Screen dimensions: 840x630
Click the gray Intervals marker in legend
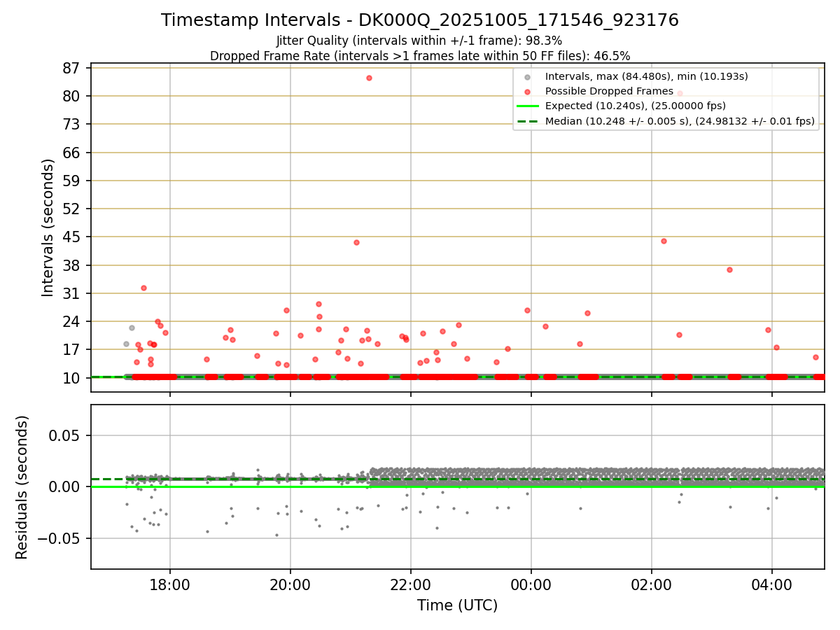click(x=528, y=77)
